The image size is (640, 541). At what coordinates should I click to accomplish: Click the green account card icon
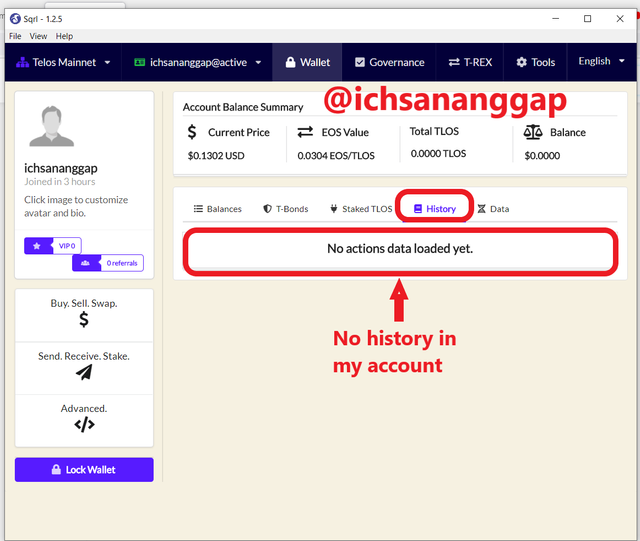click(x=140, y=62)
